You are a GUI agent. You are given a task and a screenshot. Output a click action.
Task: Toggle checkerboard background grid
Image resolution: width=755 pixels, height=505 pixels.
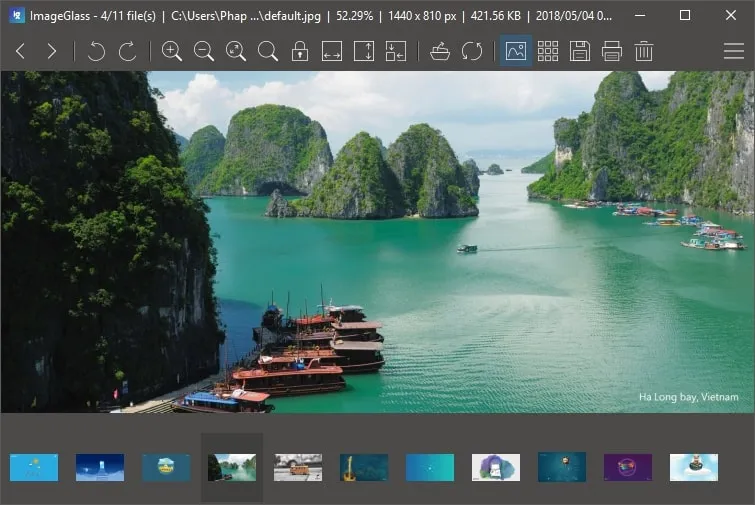click(547, 51)
